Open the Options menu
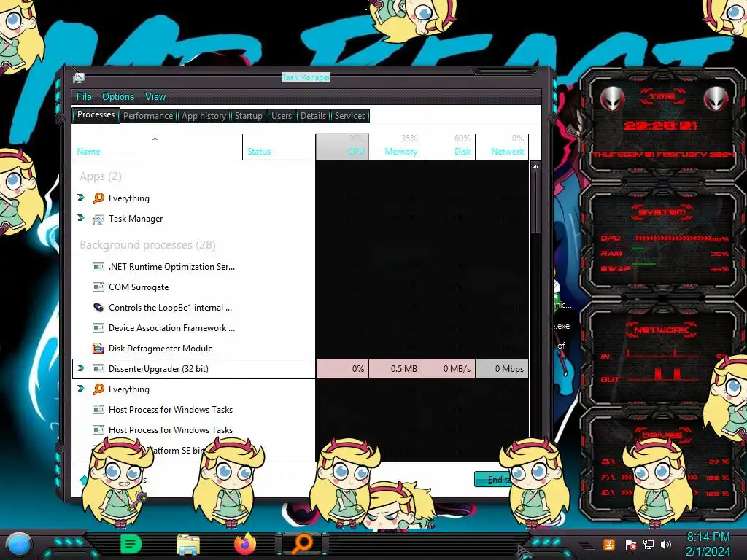Viewport: 747px width, 560px height. pyautogui.click(x=118, y=97)
